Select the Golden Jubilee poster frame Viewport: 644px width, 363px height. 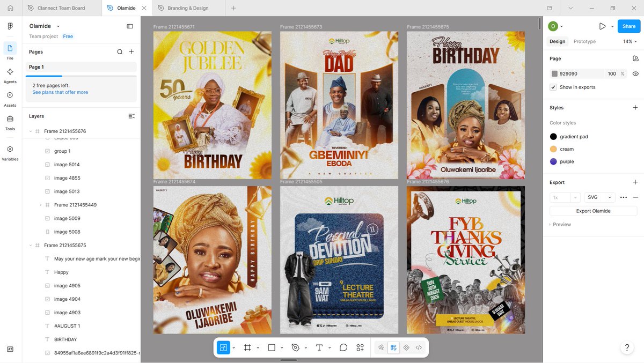[x=213, y=105]
